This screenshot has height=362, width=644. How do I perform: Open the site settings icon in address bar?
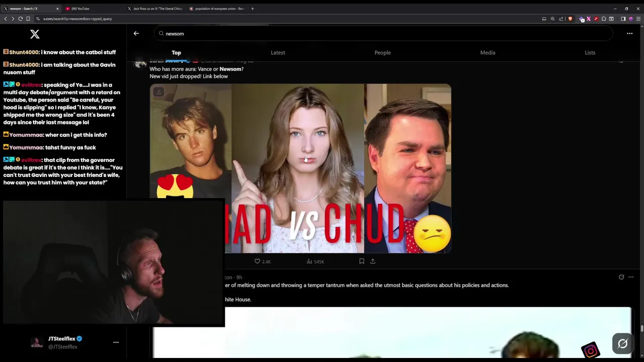38,19
